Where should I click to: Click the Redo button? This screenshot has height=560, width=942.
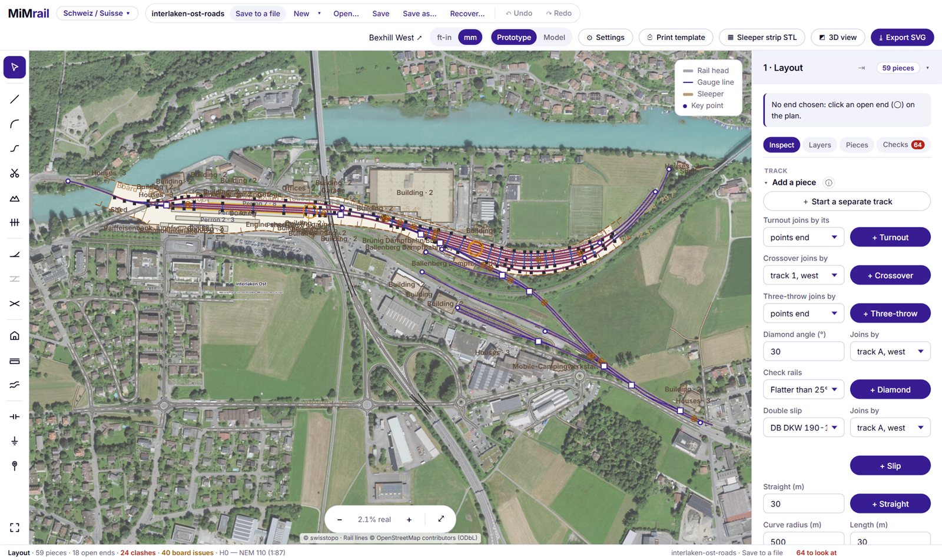tap(559, 13)
